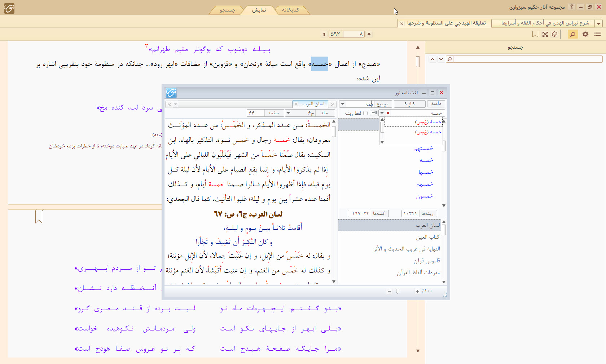Screen dimensions: 606x364
Task: Click the double-chevron left of dictionary tabs
Action: point(170,104)
